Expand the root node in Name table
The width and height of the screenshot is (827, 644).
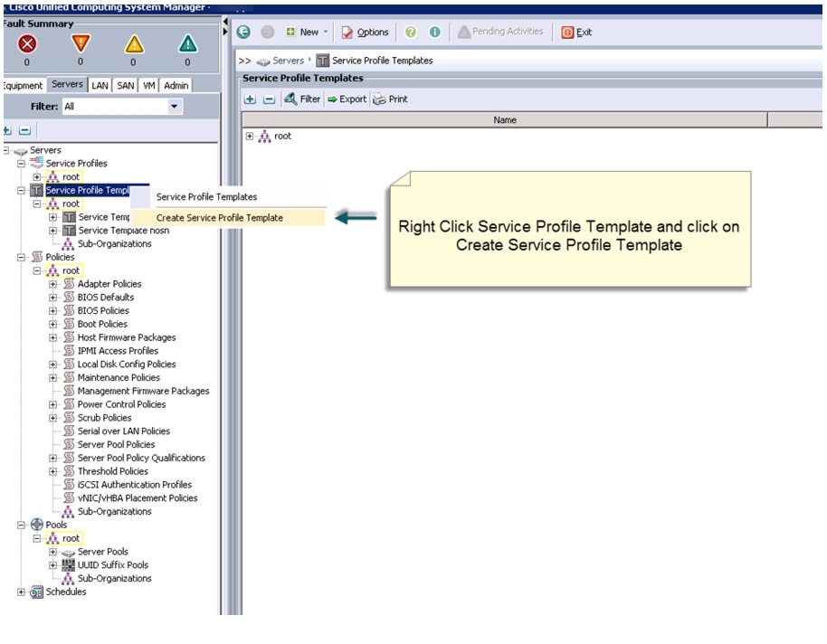(250, 137)
